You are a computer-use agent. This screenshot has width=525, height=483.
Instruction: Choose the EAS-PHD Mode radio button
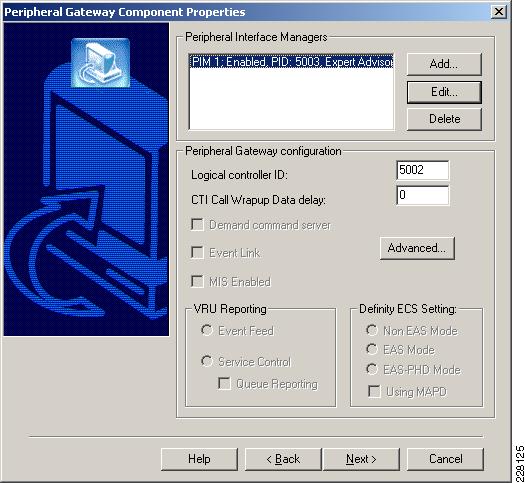click(x=372, y=369)
